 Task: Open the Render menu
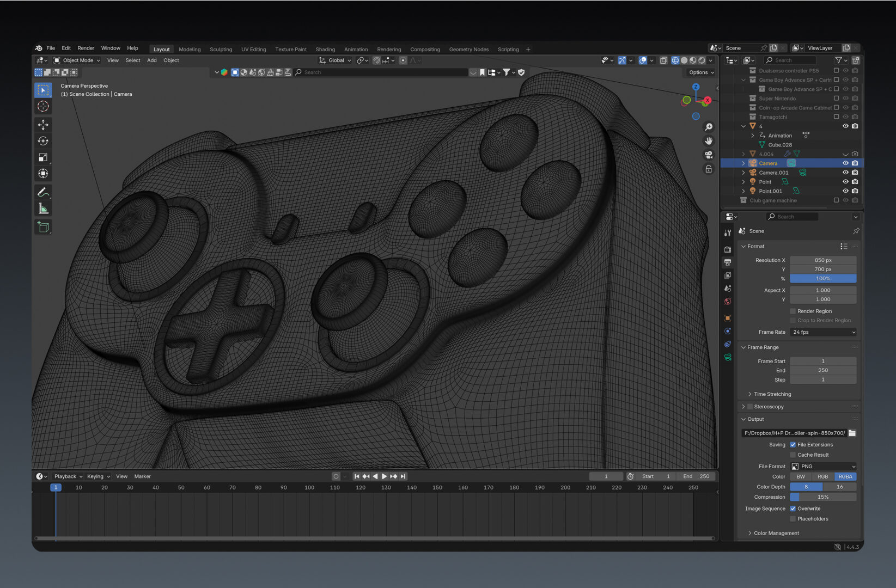[86, 48]
